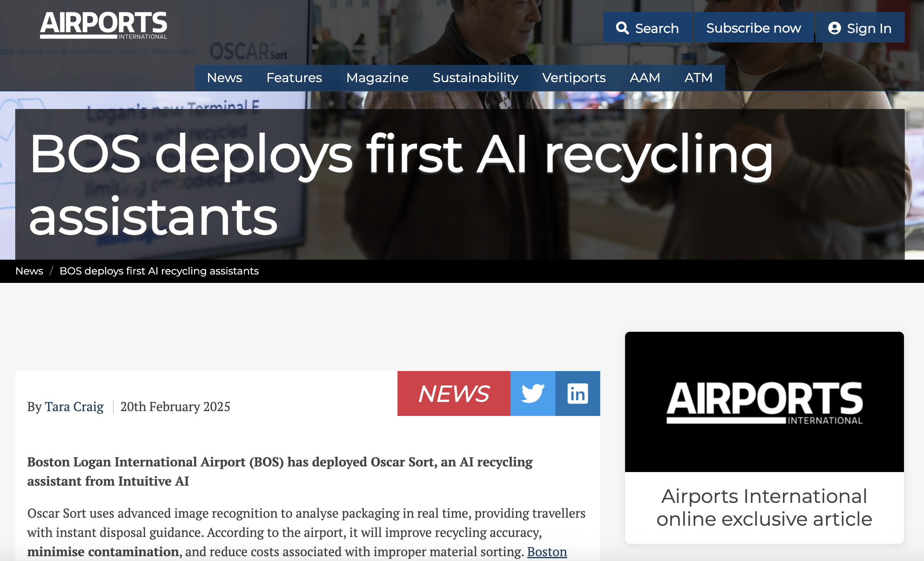Click the News breadcrumb link
The width and height of the screenshot is (924, 561).
[29, 271]
